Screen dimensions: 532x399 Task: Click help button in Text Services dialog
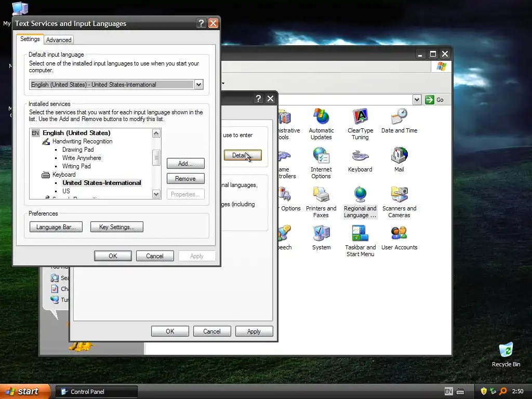click(201, 23)
